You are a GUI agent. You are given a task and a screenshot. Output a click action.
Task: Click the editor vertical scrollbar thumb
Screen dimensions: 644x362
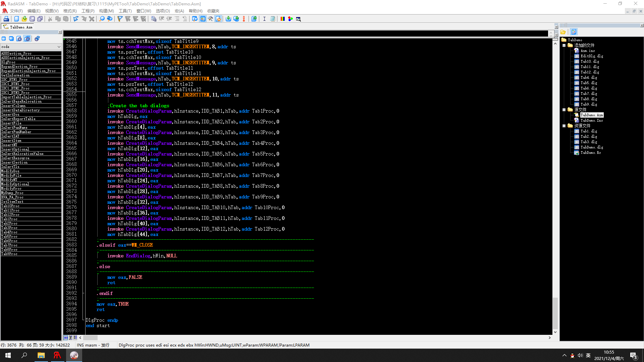[x=555, y=313]
